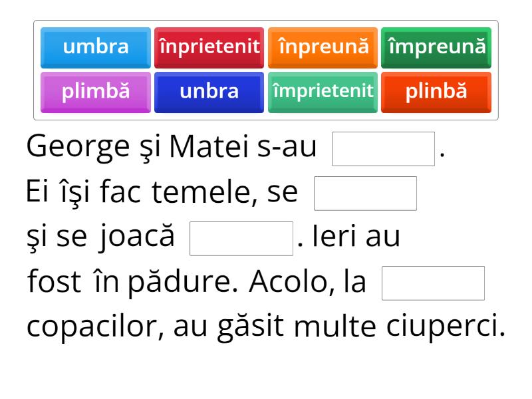532x399 pixels.
Task: Tap the word "plimbă" in the word bank
Action: [96, 92]
